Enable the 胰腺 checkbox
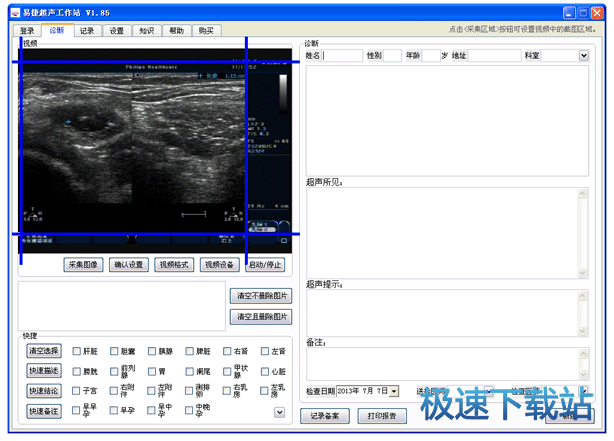Image resolution: width=614 pixels, height=441 pixels. click(152, 351)
